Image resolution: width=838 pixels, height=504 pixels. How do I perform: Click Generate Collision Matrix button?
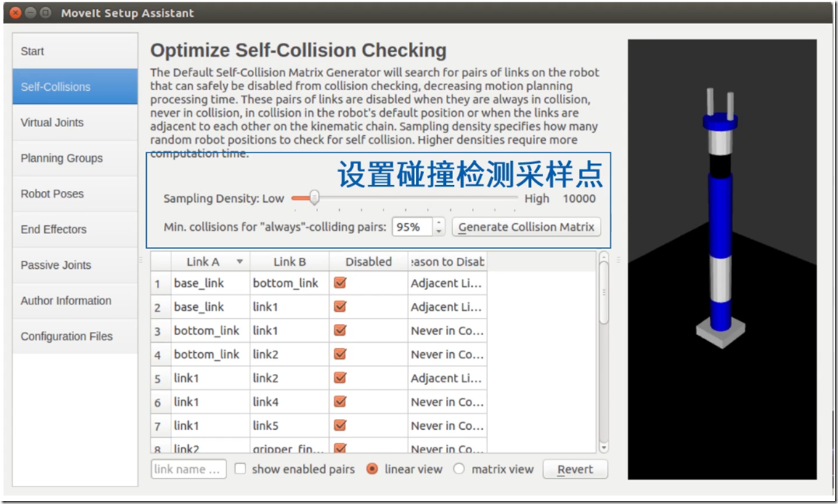(526, 227)
